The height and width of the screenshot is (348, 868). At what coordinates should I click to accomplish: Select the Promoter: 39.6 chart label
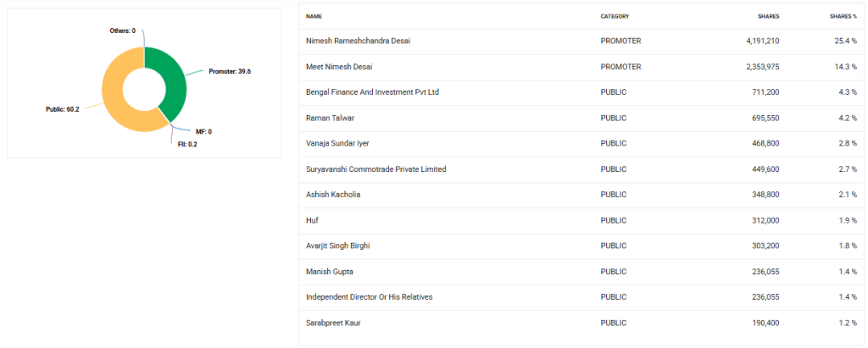click(229, 71)
